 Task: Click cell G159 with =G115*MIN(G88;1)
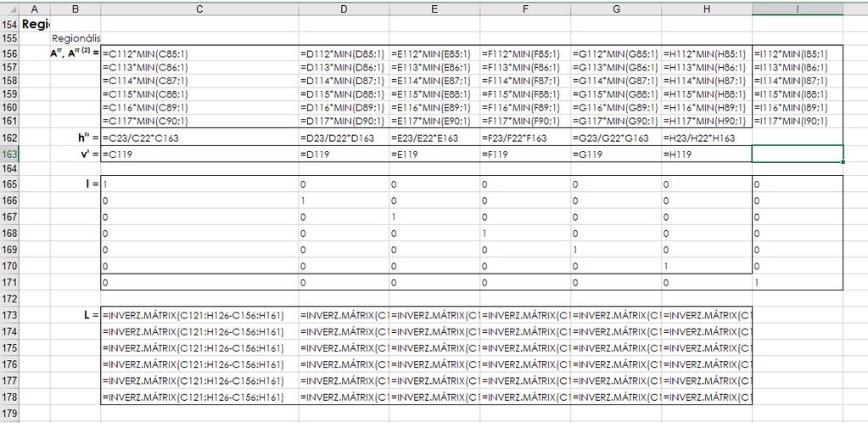pyautogui.click(x=616, y=93)
